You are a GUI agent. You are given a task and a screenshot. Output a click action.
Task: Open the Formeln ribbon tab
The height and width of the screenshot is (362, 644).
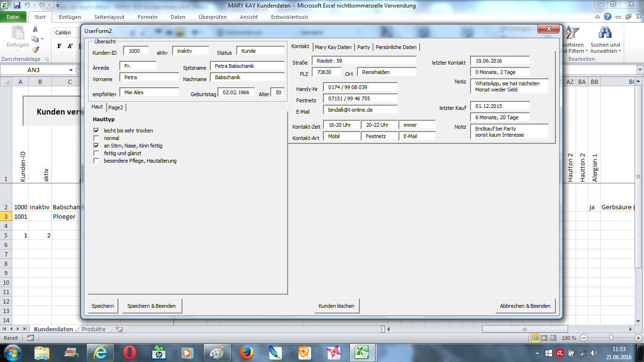pos(148,17)
